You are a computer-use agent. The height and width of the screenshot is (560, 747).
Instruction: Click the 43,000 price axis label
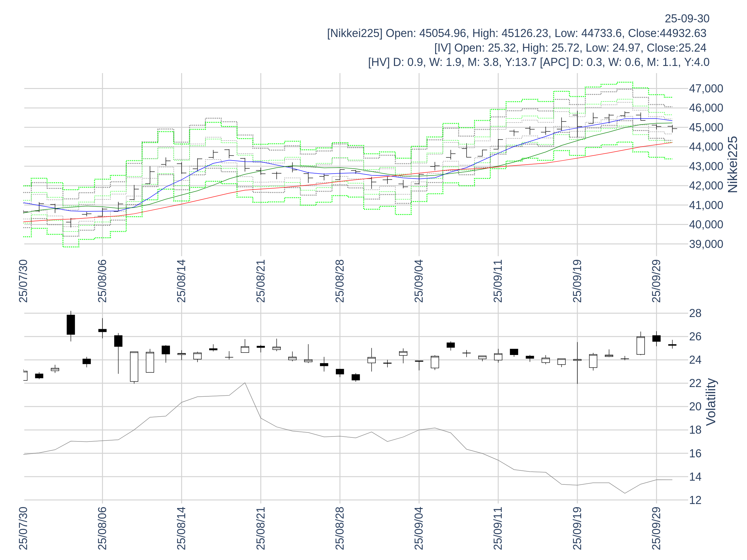[x=706, y=166]
